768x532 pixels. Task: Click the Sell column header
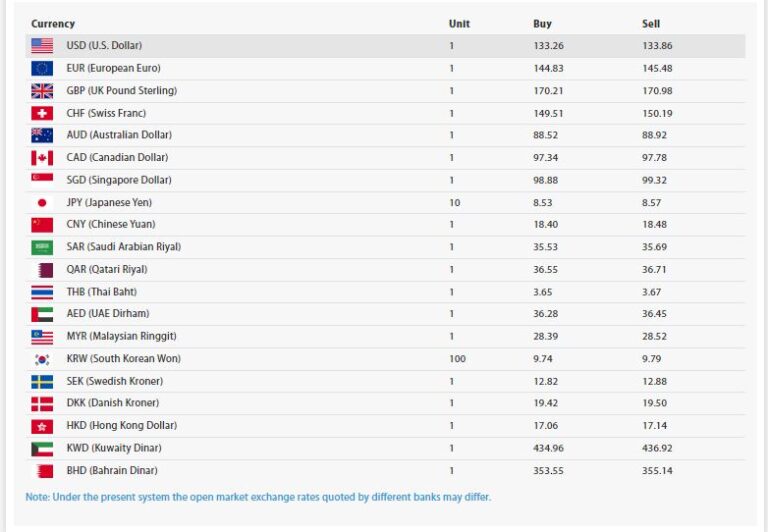click(651, 24)
